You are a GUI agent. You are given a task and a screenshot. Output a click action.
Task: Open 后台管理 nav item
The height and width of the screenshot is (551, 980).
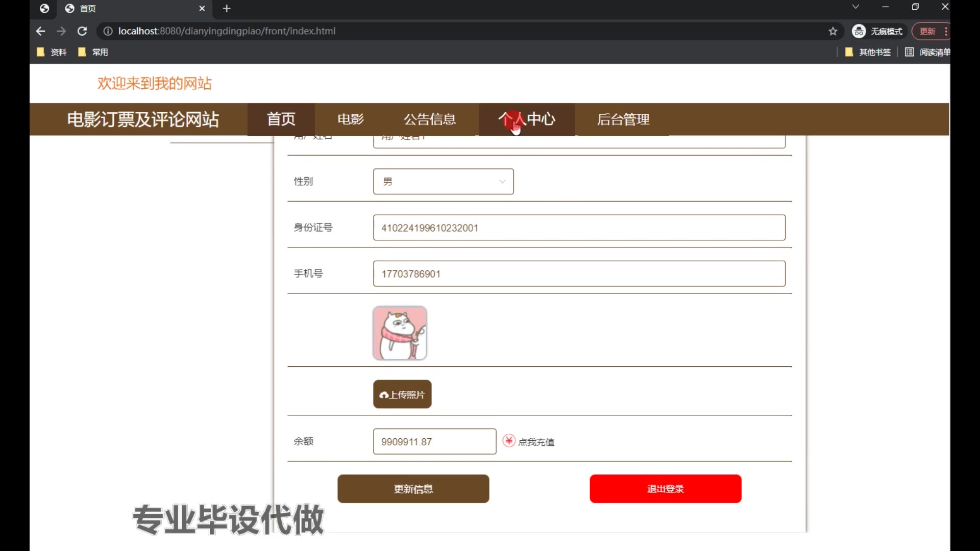(623, 119)
